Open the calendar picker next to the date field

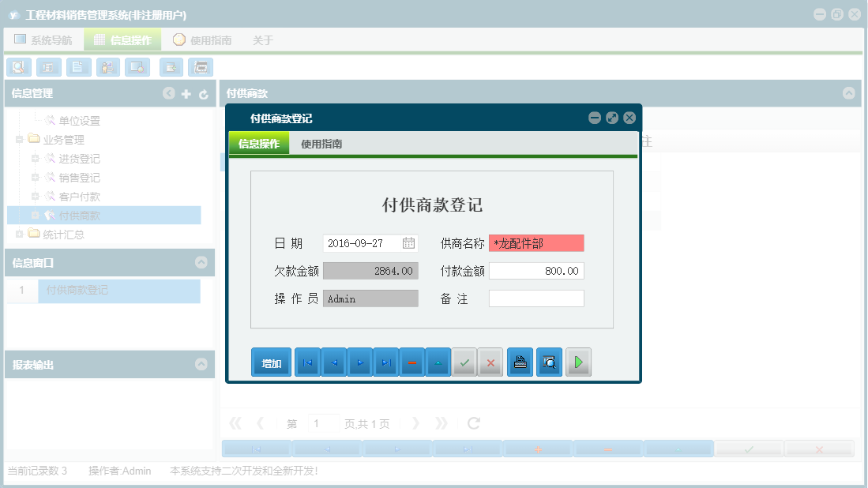(x=408, y=242)
